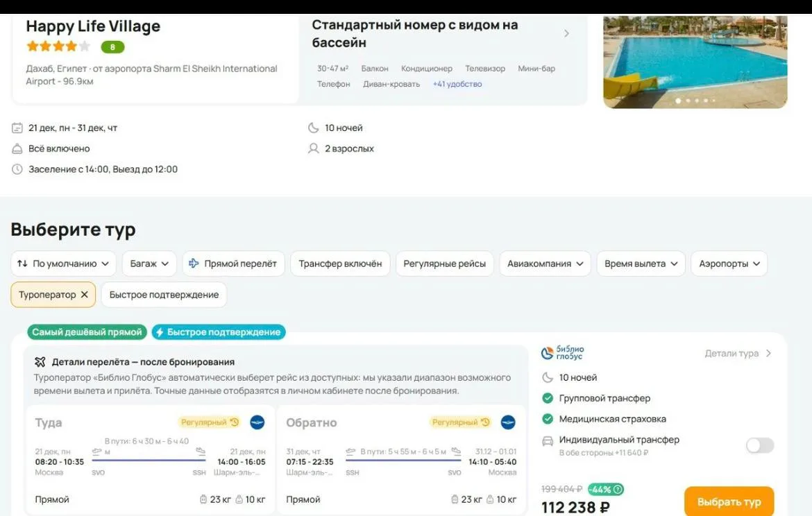Click the Библио Глобус logo
The width and height of the screenshot is (812, 516).
[562, 352]
